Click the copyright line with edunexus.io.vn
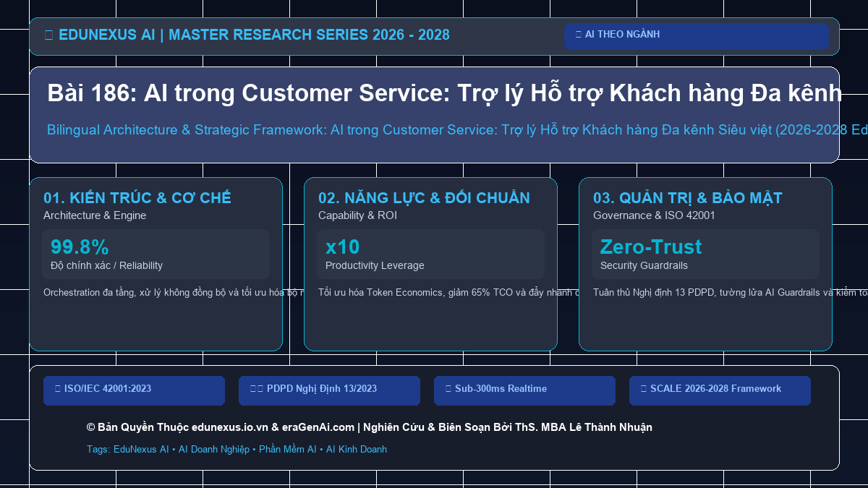This screenshot has width=868, height=488. tap(369, 427)
